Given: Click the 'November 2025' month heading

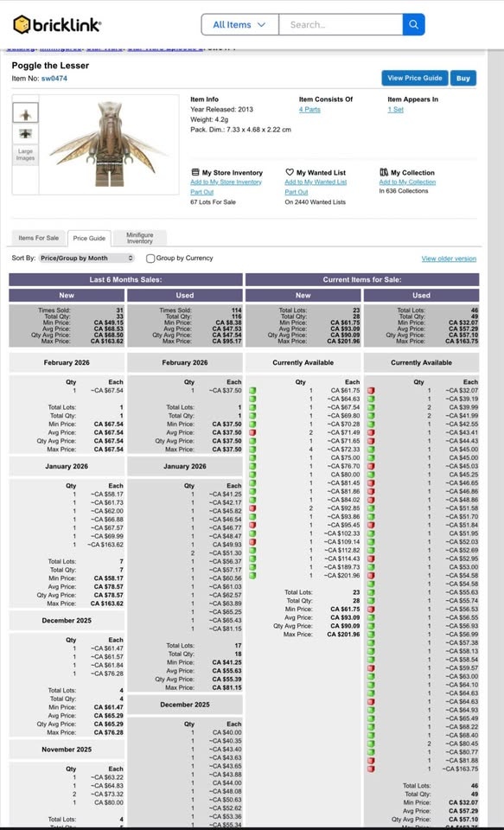Looking at the screenshot, I should (67, 750).
